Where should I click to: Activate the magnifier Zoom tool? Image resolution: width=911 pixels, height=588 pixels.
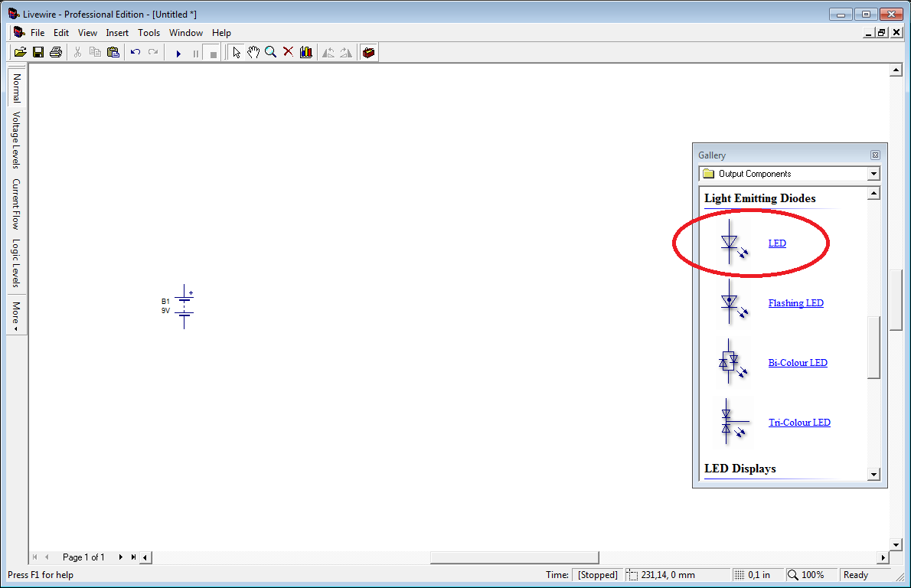point(270,52)
